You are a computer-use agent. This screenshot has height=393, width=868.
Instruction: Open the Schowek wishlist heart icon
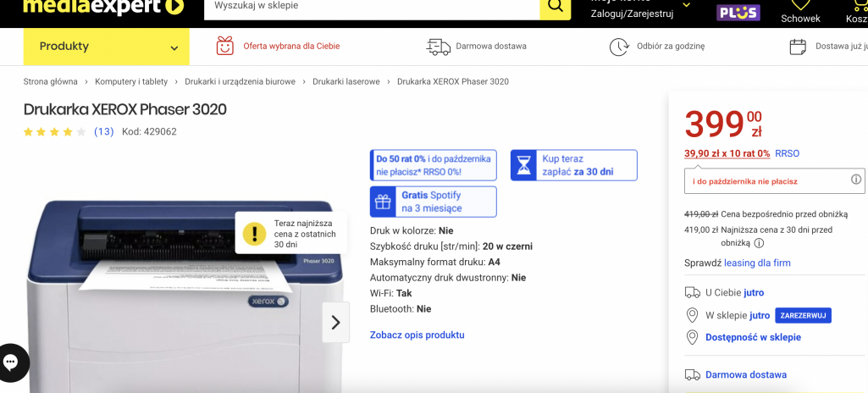[x=800, y=6]
